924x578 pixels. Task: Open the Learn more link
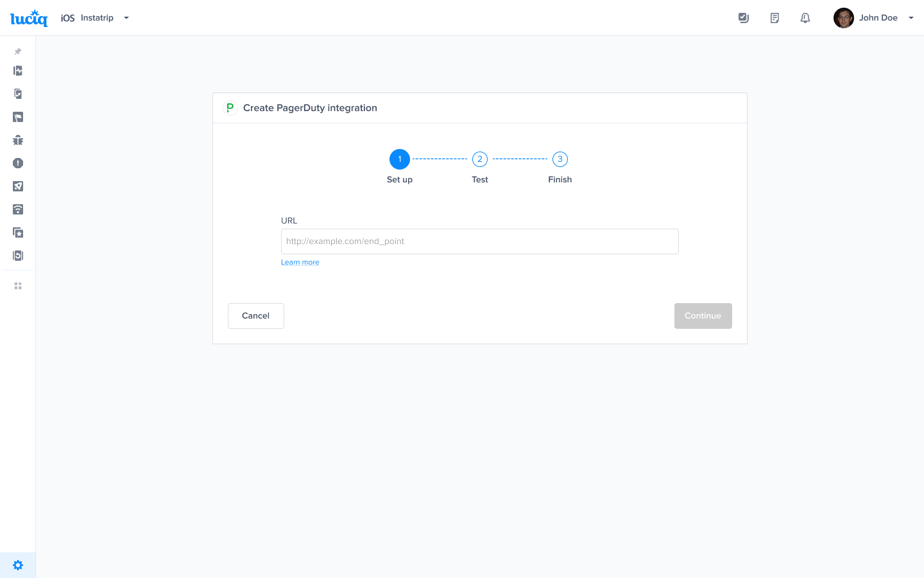click(x=300, y=262)
